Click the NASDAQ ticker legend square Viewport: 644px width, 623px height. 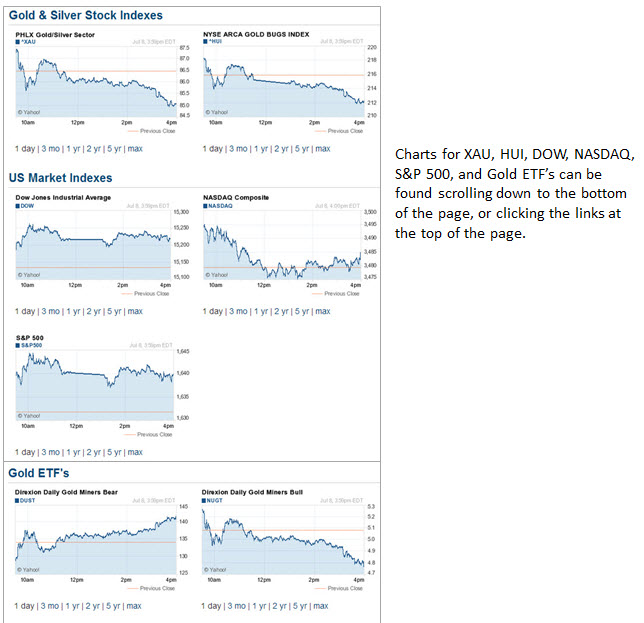[x=204, y=206]
